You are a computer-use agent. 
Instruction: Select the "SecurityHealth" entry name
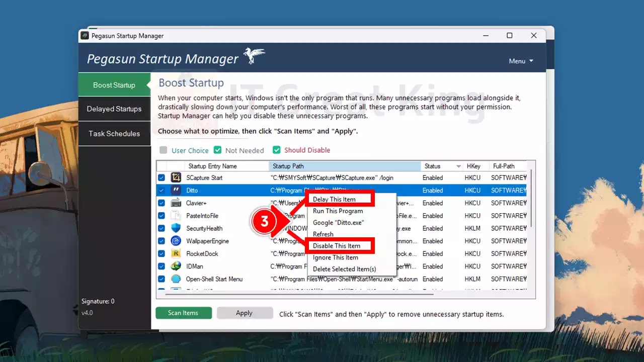pos(204,228)
